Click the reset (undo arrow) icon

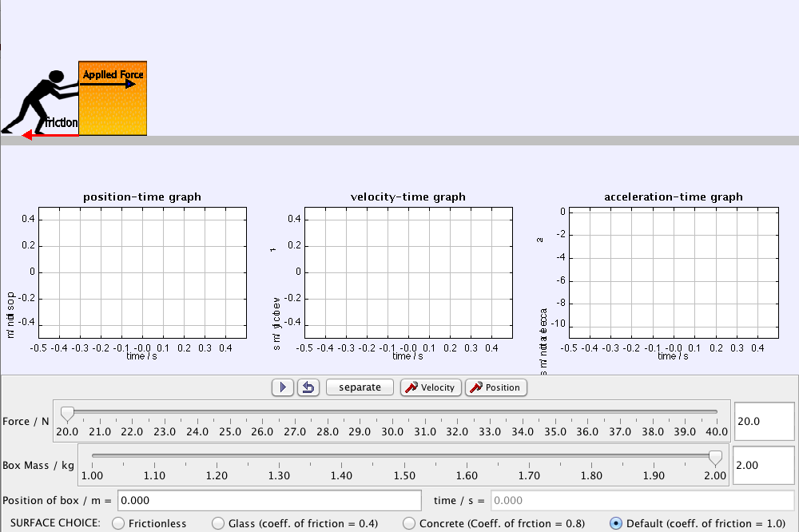coord(308,387)
